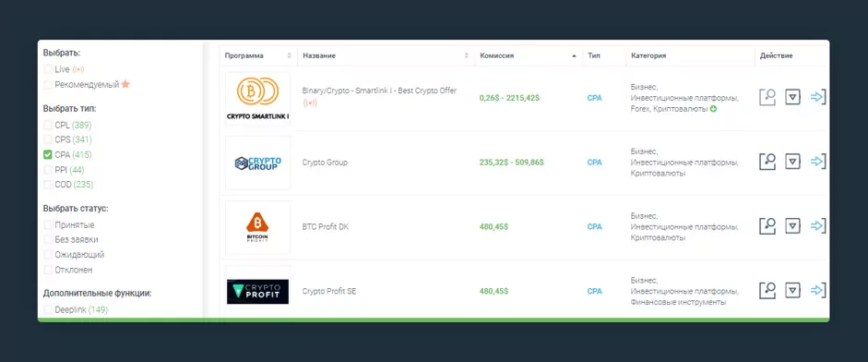Check the Deeplink (149) checkbox
This screenshot has height=362, width=868.
(48, 310)
